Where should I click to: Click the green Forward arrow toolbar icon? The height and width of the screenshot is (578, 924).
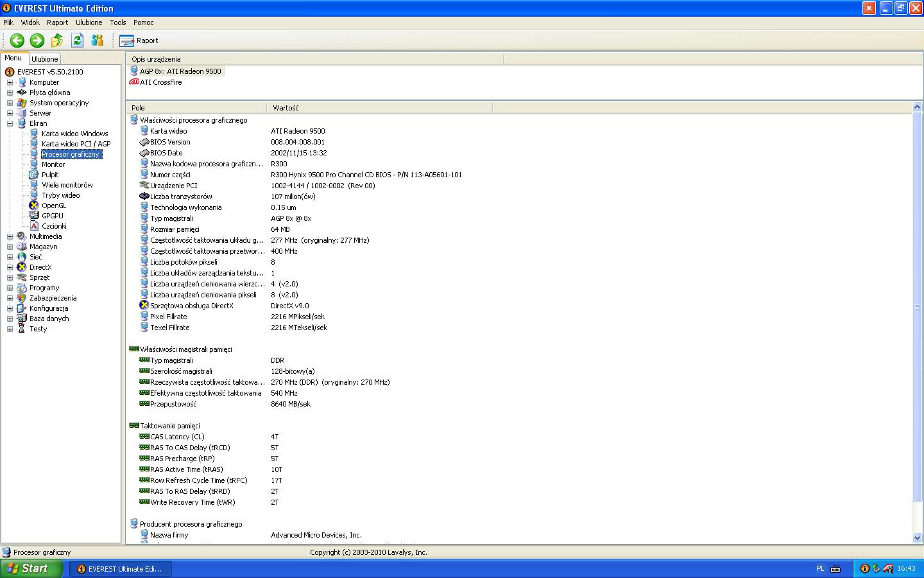point(37,40)
